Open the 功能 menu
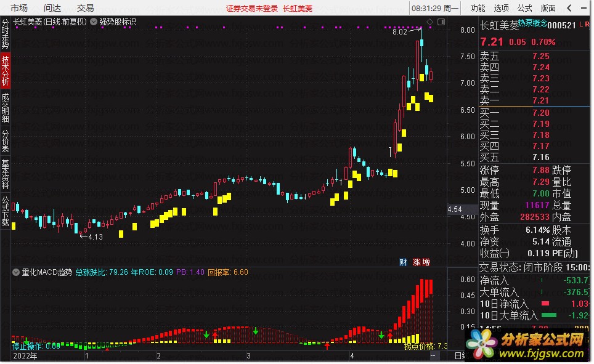 478,8
